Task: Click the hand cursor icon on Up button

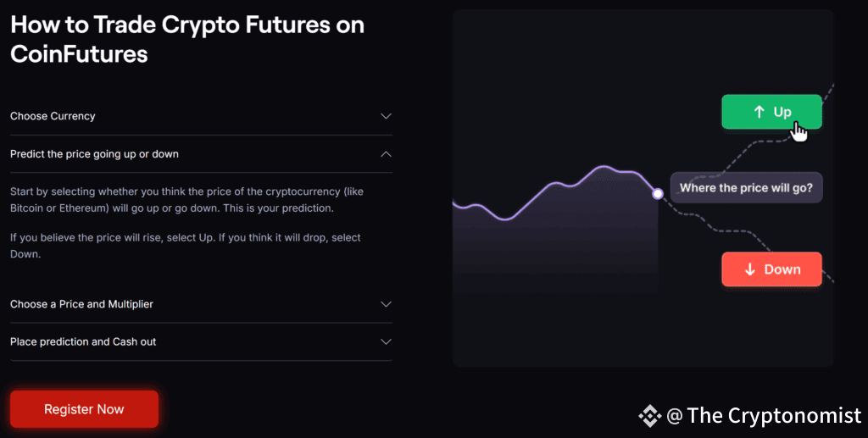Action: pos(798,132)
